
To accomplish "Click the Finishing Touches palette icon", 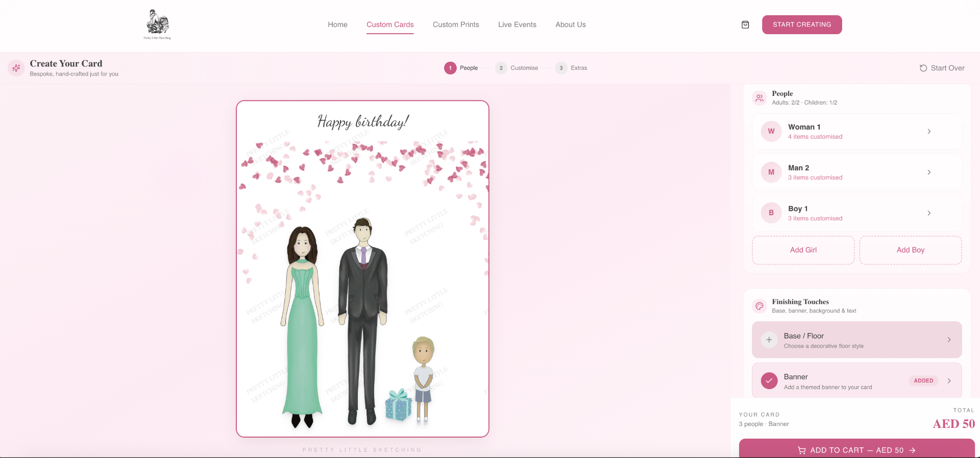I will [x=759, y=306].
